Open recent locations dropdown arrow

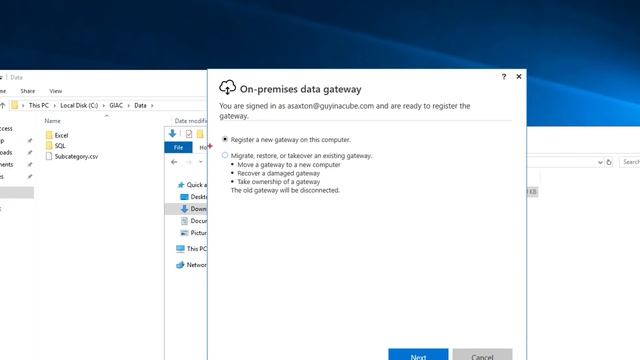click(200, 162)
